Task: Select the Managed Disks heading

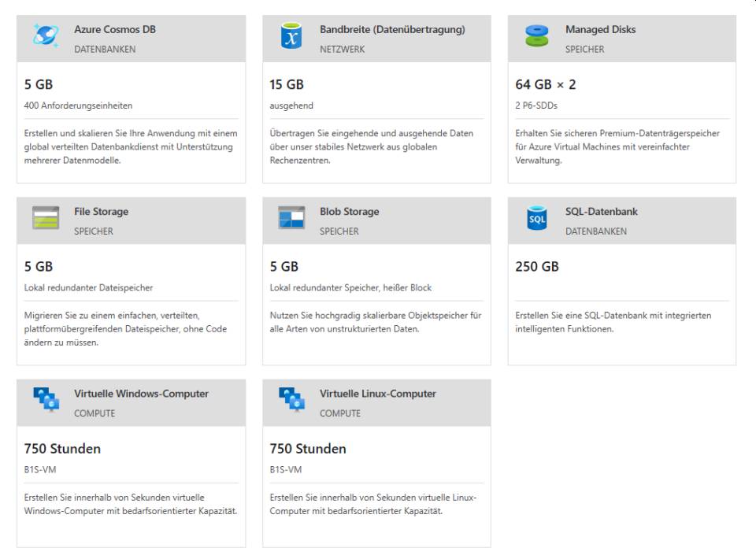Action: pyautogui.click(x=600, y=29)
